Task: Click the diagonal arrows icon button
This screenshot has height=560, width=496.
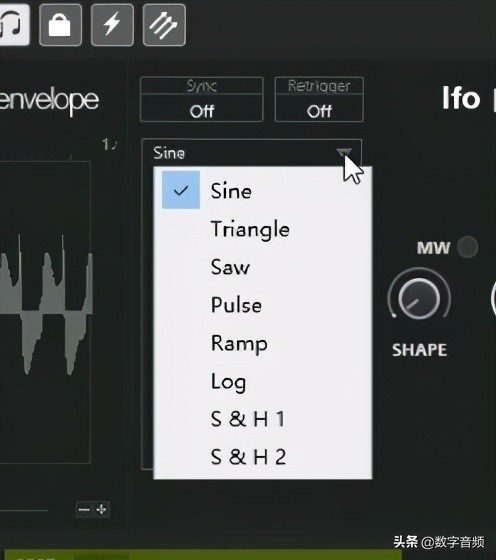Action: pyautogui.click(x=164, y=25)
